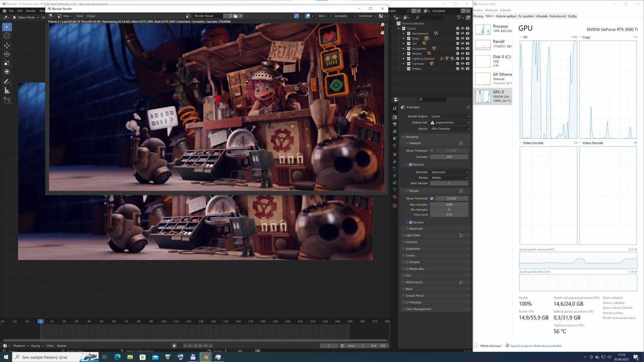The image size is (644, 362).
Task: Switch to Podrobnosti tab in Task Manager
Action: 557,16
